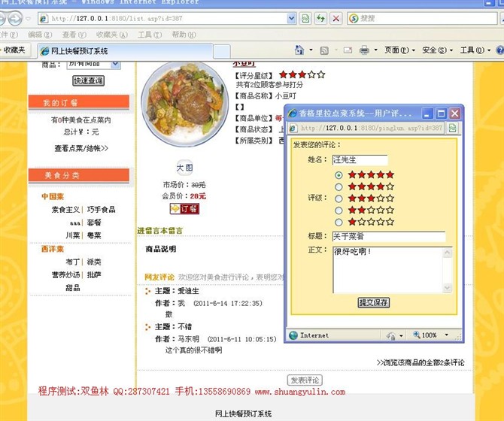Open the address bar URL history dropdown
504x421 pixels.
coord(291,18)
